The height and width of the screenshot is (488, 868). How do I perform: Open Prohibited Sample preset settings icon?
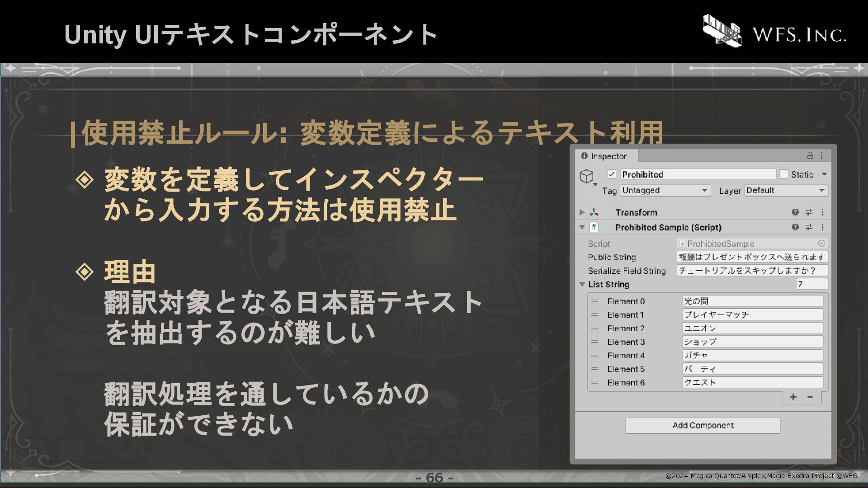pos(809,227)
